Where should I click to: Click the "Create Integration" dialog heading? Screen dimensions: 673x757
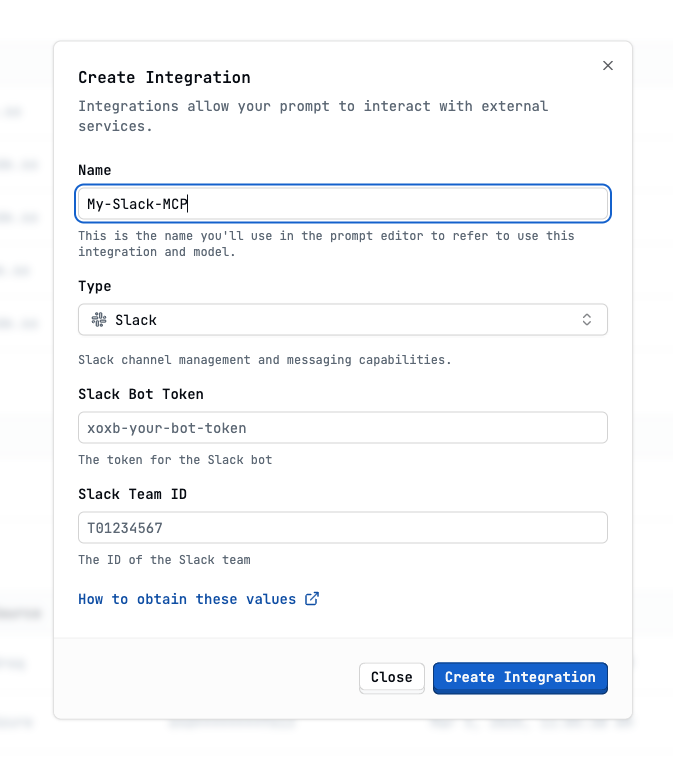[x=164, y=77]
